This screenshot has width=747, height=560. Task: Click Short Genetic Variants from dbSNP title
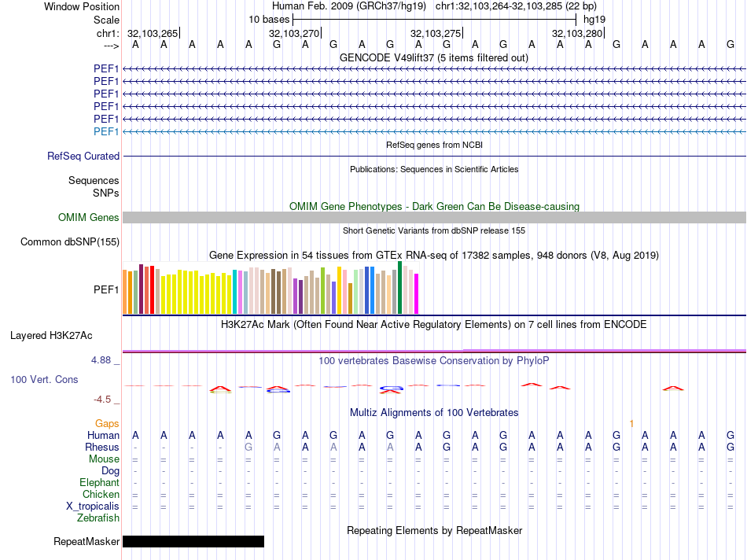[434, 230]
